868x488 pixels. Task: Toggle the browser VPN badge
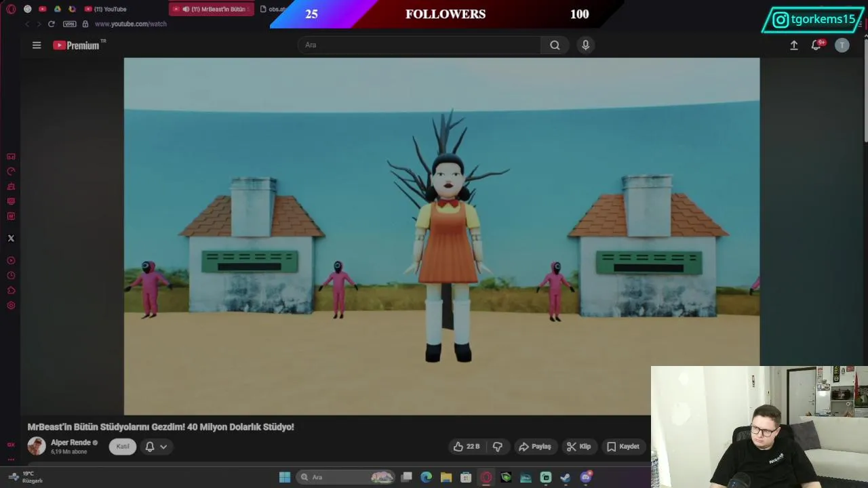tap(70, 24)
